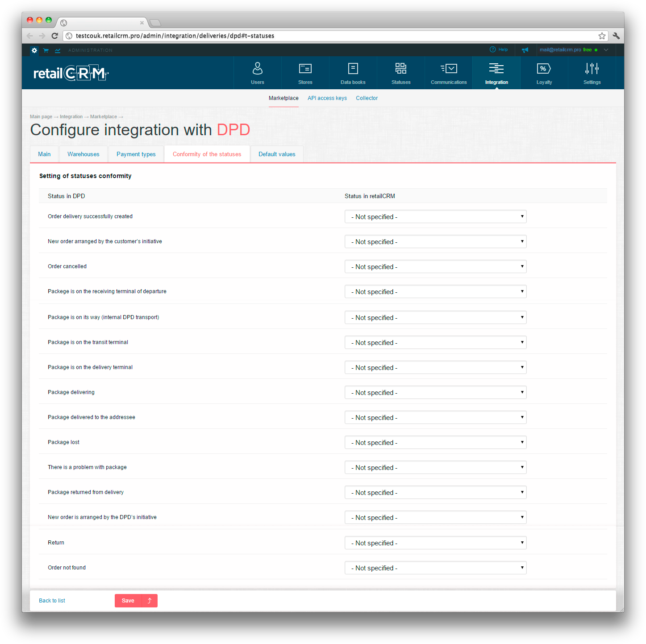Select status for Package delivering row
The image size is (646, 644).
pos(435,393)
